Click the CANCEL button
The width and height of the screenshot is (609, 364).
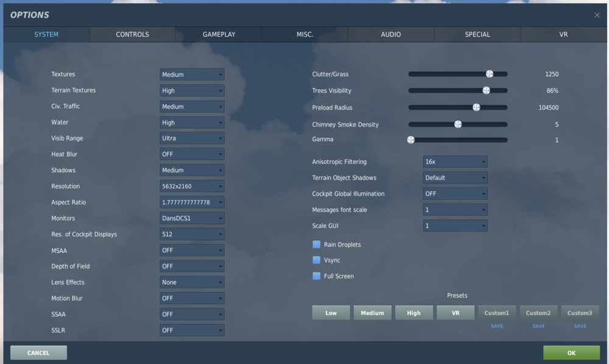[38, 353]
